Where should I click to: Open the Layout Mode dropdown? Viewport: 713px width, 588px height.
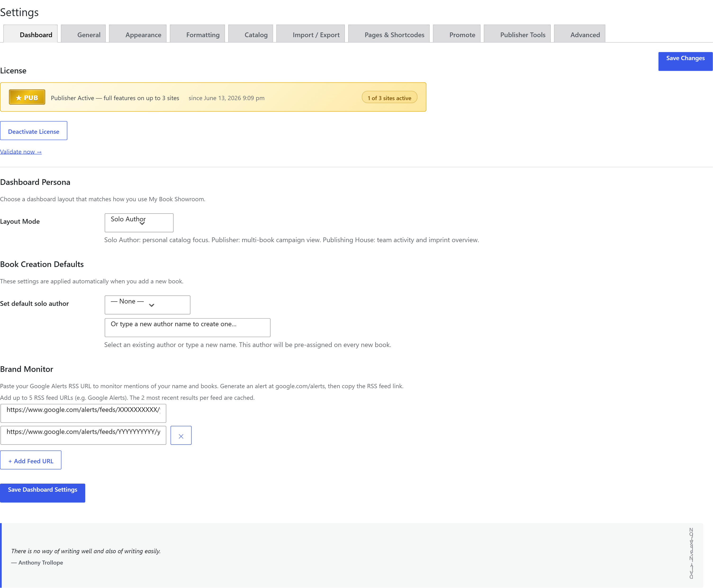(x=139, y=223)
